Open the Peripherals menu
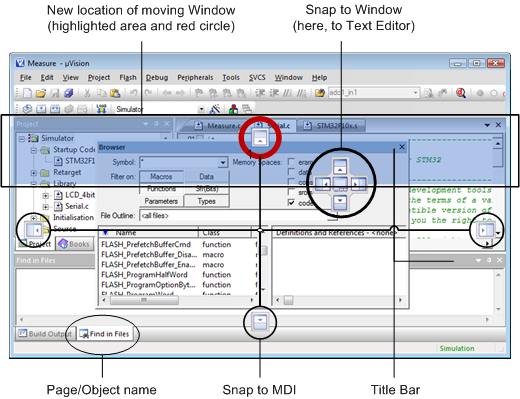The image size is (520, 399). coord(195,78)
